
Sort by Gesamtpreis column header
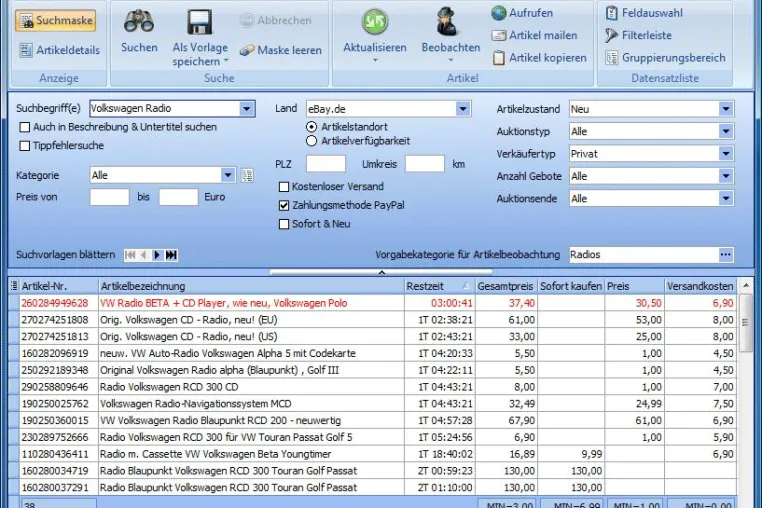pos(505,286)
